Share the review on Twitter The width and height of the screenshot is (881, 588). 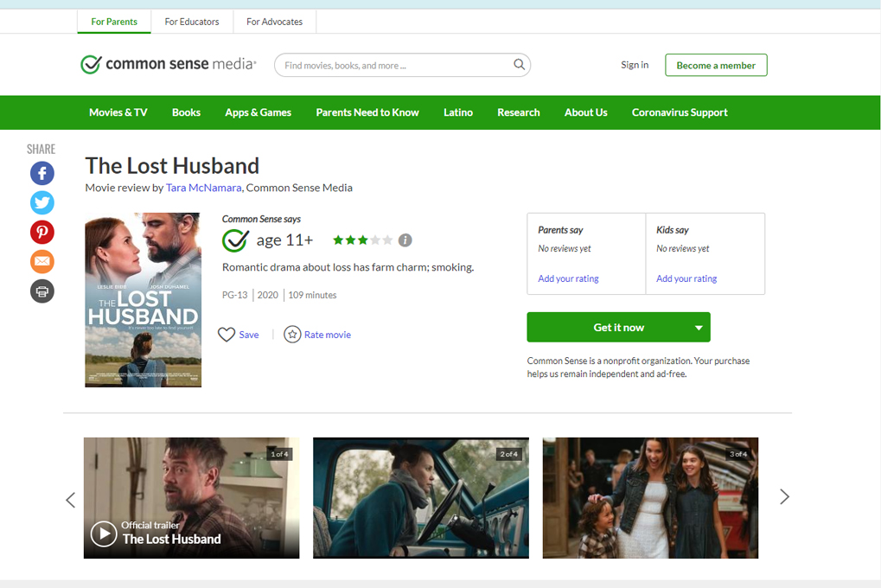[x=42, y=202]
